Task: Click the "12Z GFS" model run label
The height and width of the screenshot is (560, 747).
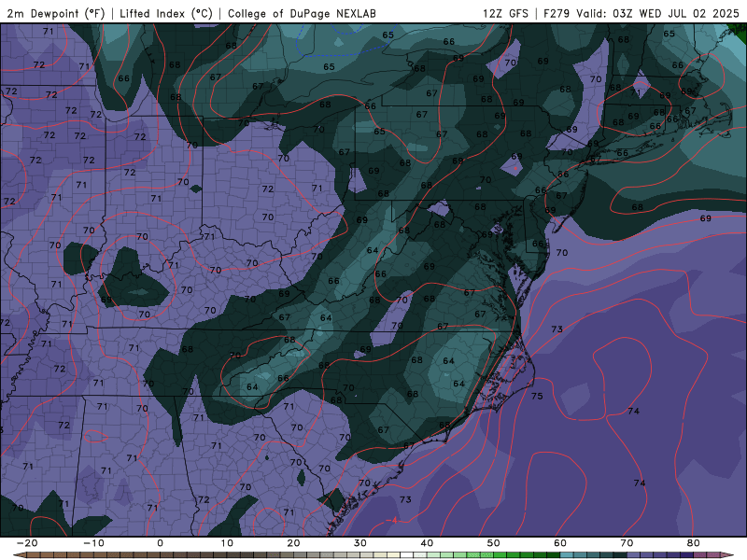Action: tap(505, 13)
